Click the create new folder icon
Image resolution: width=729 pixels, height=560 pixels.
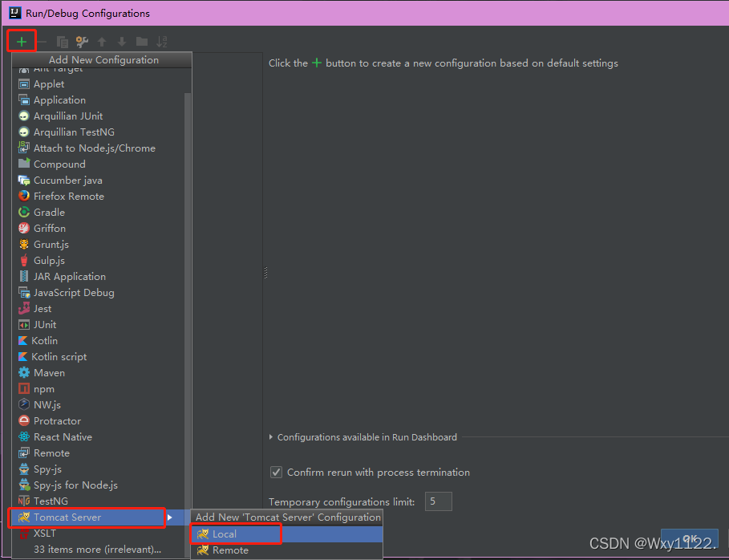point(142,42)
